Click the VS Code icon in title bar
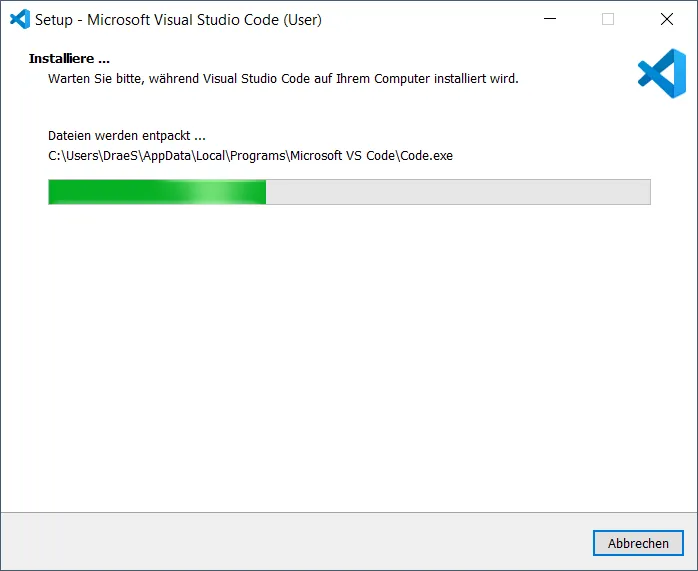This screenshot has height=571, width=698. click(19, 19)
